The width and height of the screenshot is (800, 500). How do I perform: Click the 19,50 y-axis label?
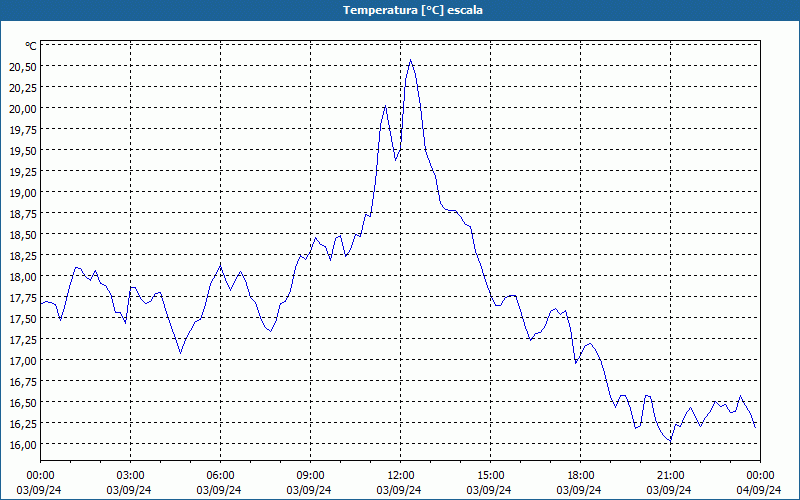pos(23,151)
